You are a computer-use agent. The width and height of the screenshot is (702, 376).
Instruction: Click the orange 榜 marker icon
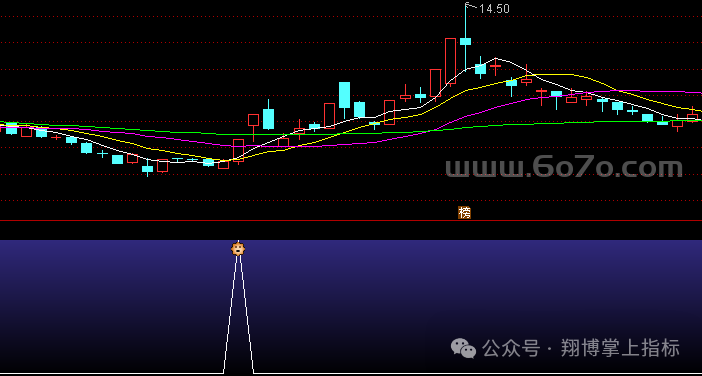click(x=464, y=213)
